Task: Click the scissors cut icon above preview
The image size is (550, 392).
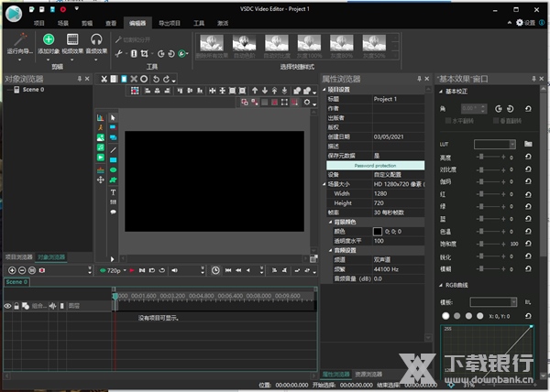Action: [104, 79]
